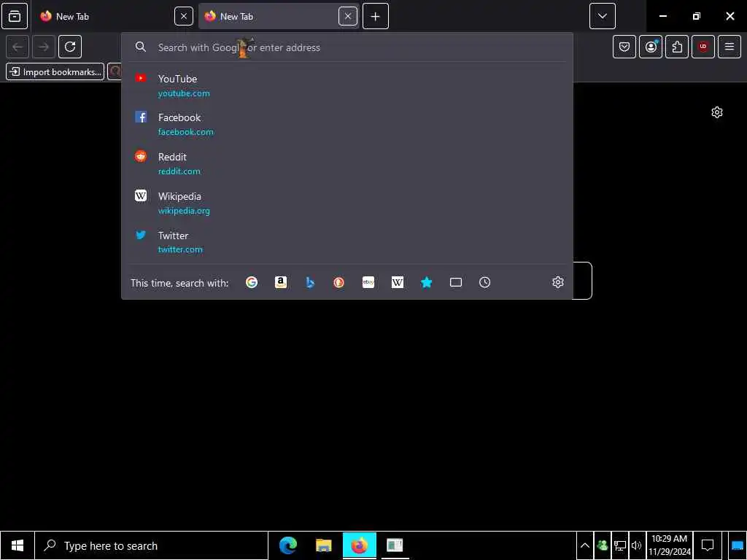747x560 pixels.
Task: Open Firefox account menu
Action: coord(651,47)
